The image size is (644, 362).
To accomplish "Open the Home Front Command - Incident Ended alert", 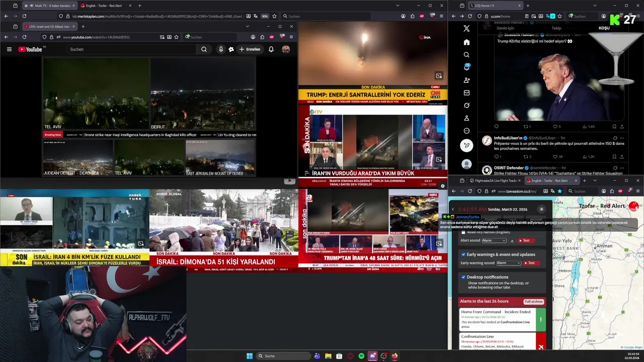I will (x=502, y=319).
